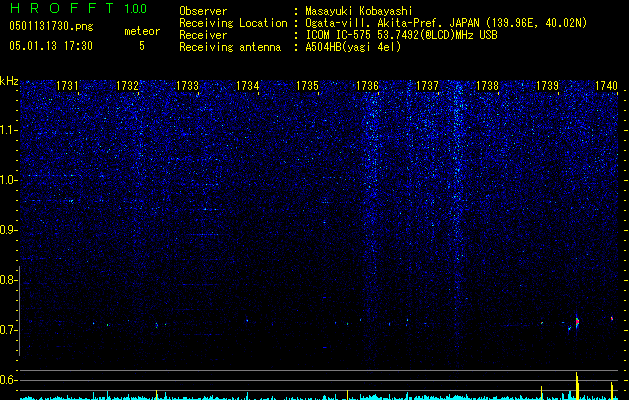Click the 1740 time marker
The width and height of the screenshot is (629, 400).
click(606, 85)
